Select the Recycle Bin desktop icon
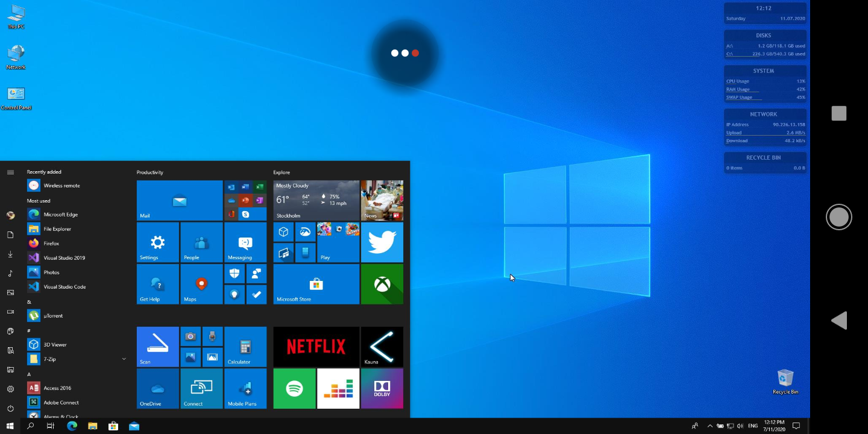The width and height of the screenshot is (868, 434). (785, 382)
